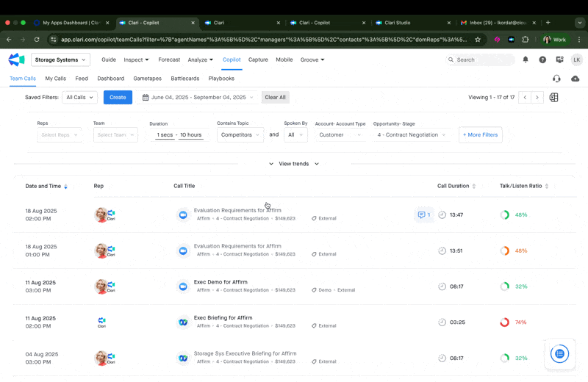
Task: Click the browser address bar
Action: coord(264,40)
